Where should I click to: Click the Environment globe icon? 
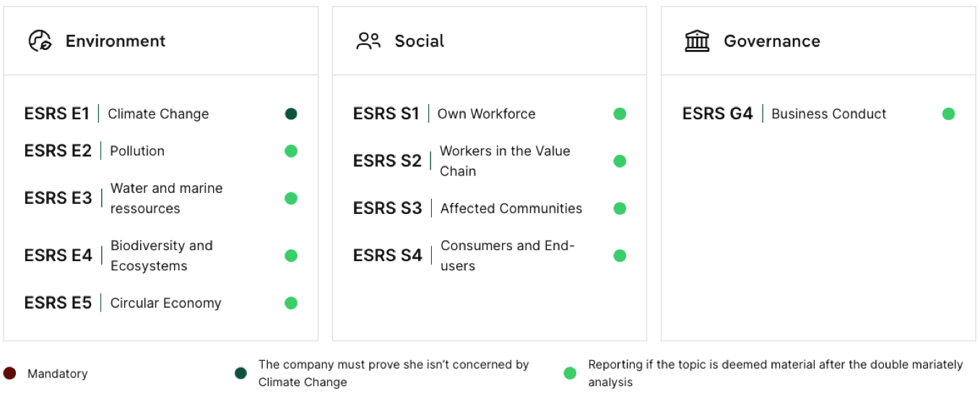[40, 41]
